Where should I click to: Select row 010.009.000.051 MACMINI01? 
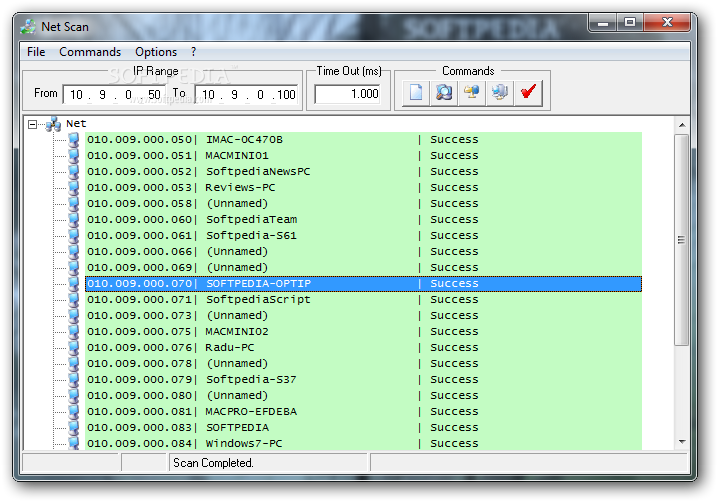[x=364, y=156]
